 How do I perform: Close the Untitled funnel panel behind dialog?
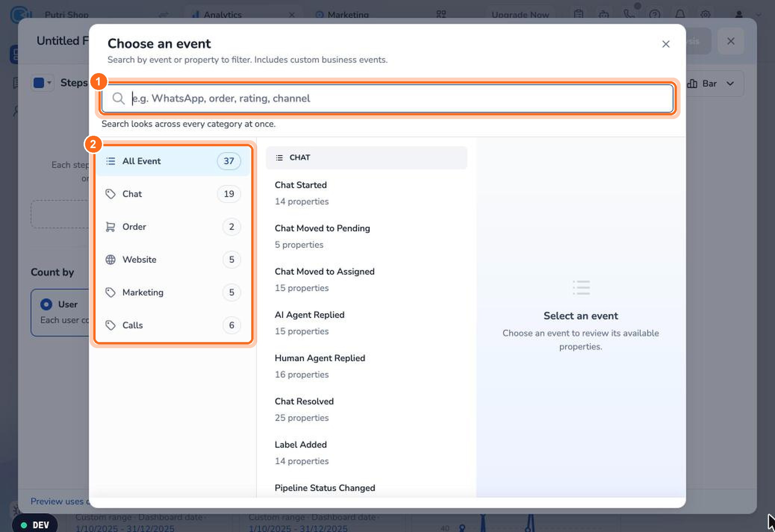pyautogui.click(x=731, y=41)
